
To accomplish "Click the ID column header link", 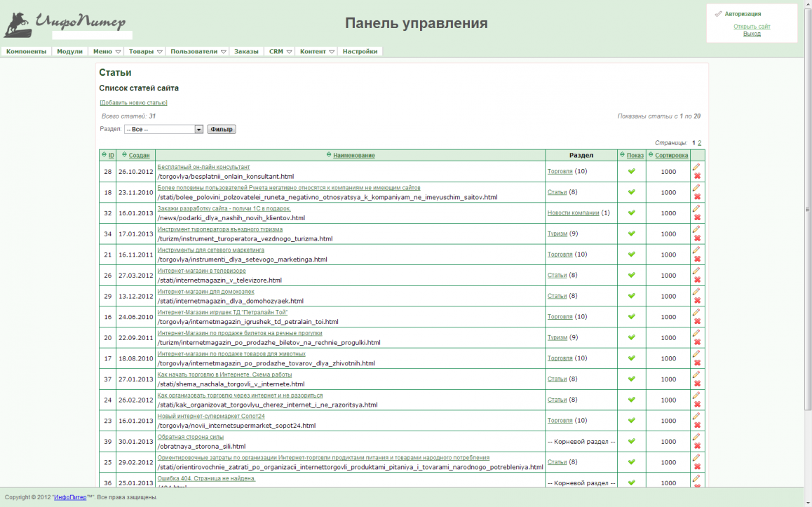I will 111,156.
